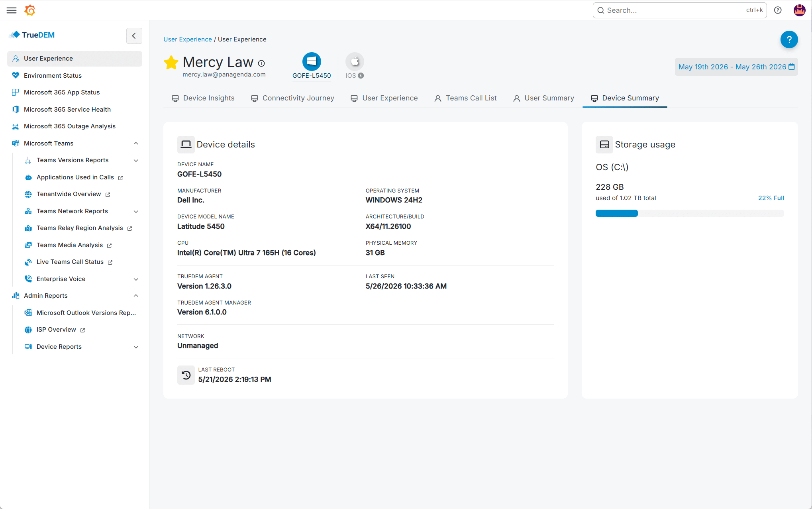Click the Applications Used in Calls icon
This screenshot has width=812, height=509.
click(28, 177)
